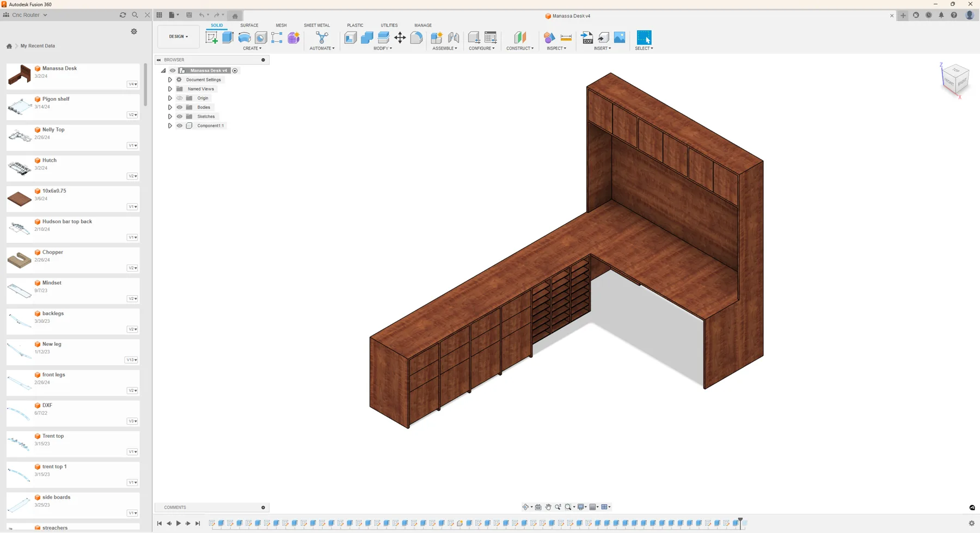The width and height of the screenshot is (980, 533).
Task: Select the Hole tool
Action: (x=261, y=38)
